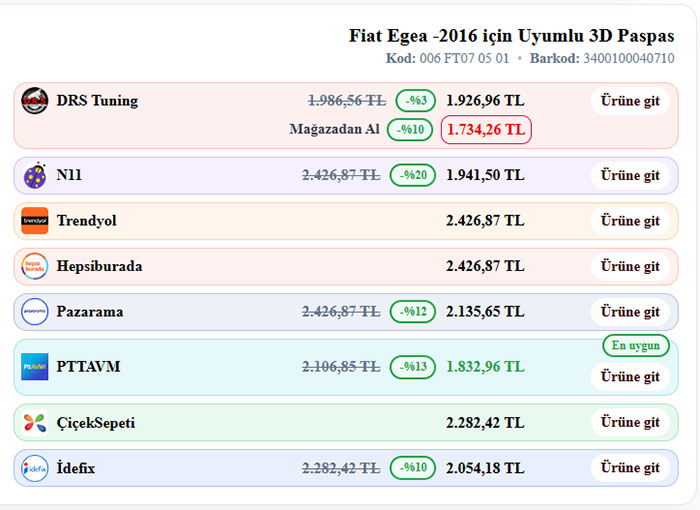Click Ürüne git for İdefix
The height and width of the screenshot is (510, 700).
(x=630, y=468)
